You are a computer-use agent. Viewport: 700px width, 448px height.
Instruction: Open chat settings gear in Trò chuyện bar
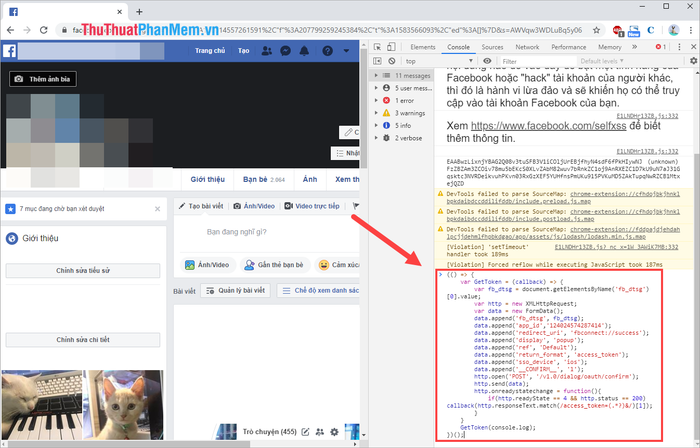[334, 432]
